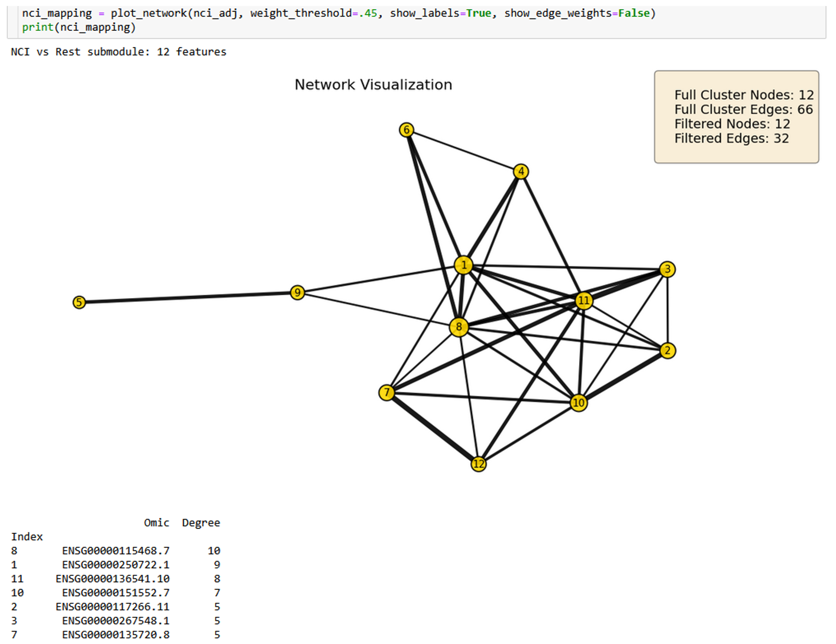Click network node labeled 8
836x644 pixels.
pos(459,327)
